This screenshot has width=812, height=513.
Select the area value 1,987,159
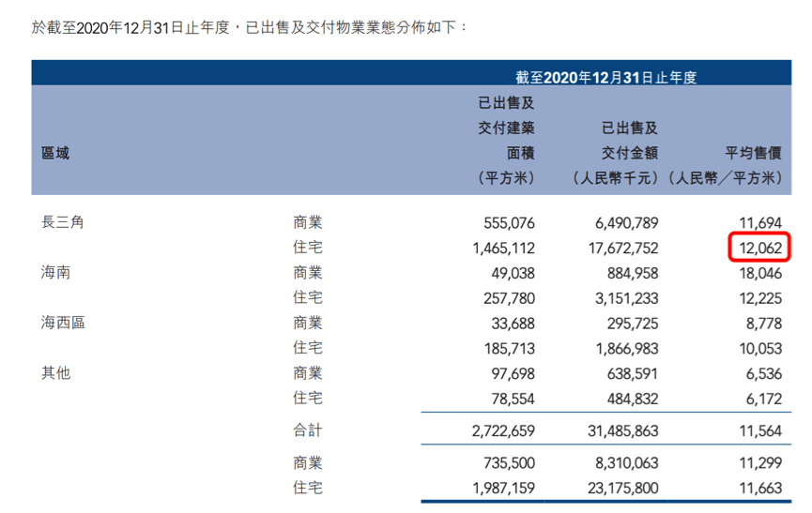click(503, 489)
